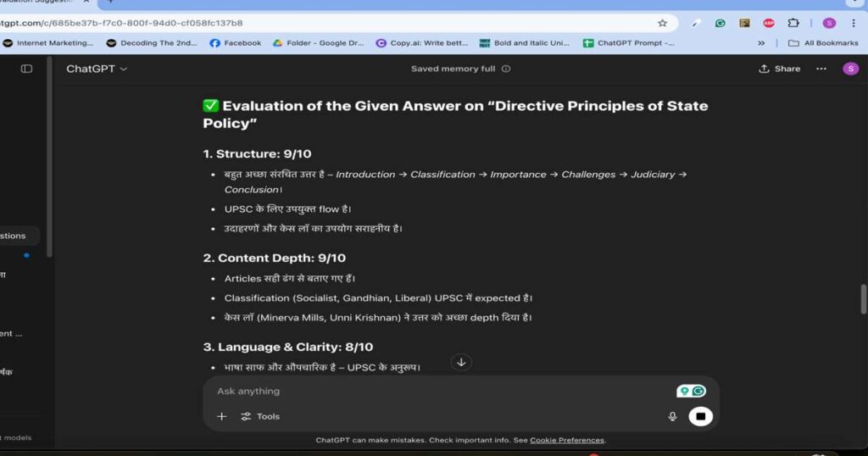
Task: Open the Internet Marketing bookmark
Action: pyautogui.click(x=48, y=42)
